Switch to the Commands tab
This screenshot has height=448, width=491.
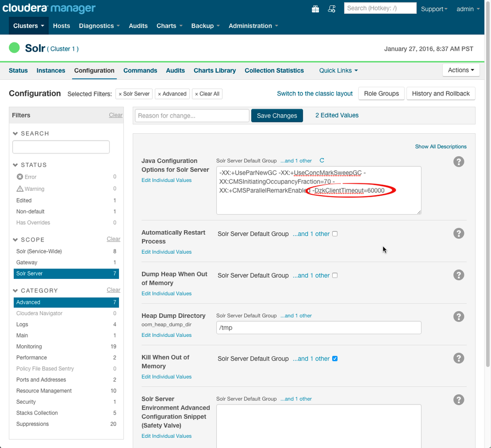point(140,70)
